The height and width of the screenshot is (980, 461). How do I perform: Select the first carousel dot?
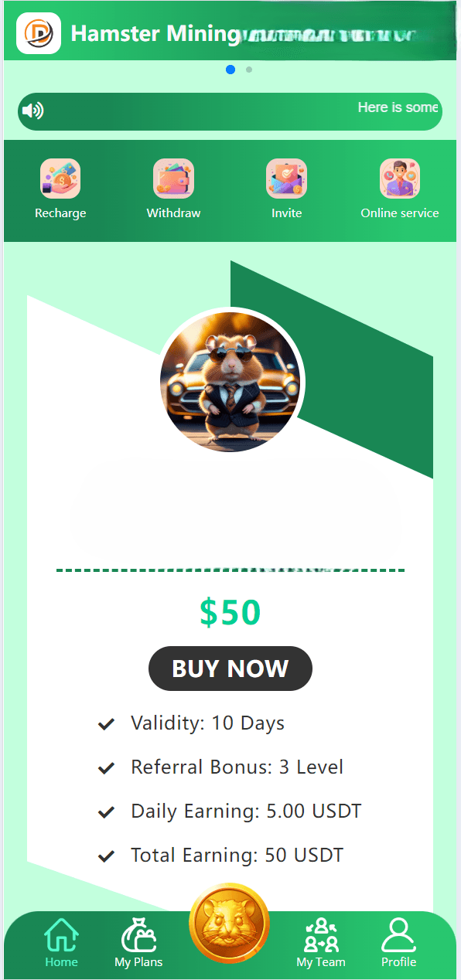point(230,70)
